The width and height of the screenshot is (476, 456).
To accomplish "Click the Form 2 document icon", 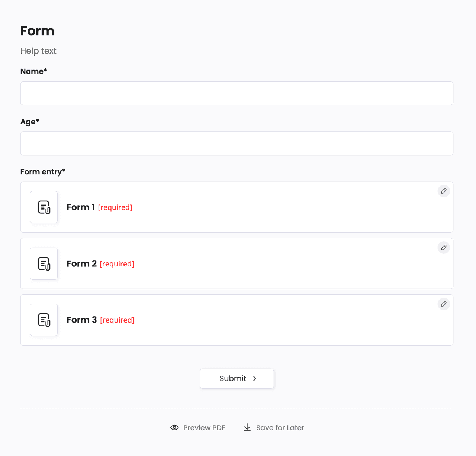I will click(44, 263).
